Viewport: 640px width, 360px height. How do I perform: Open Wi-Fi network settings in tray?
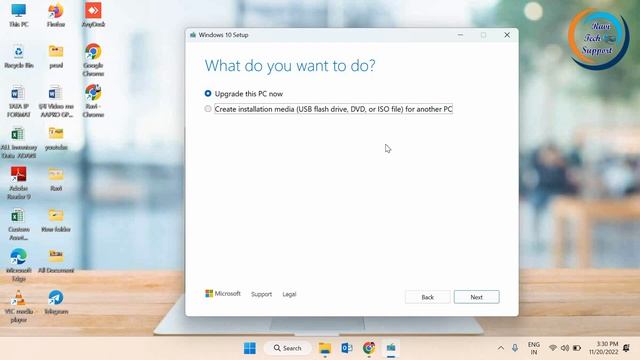coord(553,348)
